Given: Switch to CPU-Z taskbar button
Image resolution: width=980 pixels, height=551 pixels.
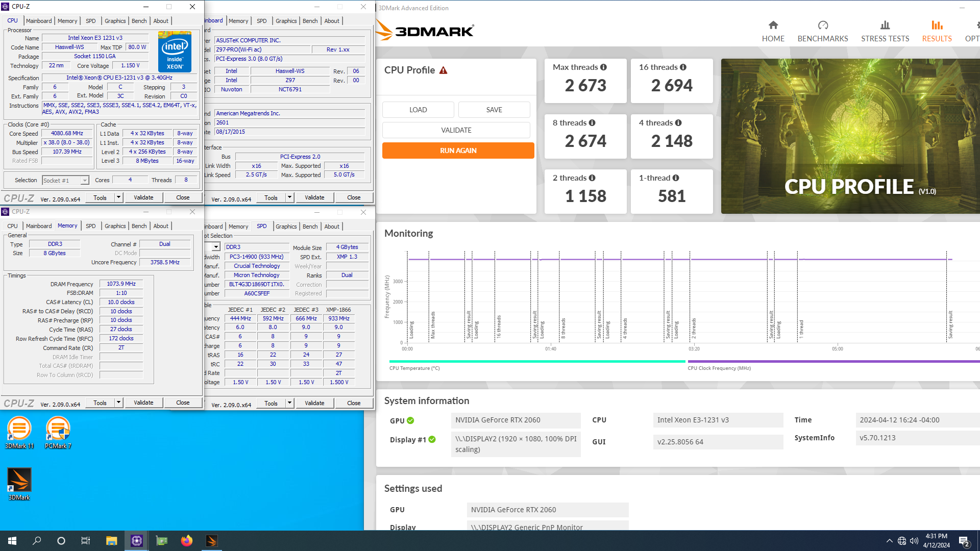Looking at the screenshot, I should click(x=136, y=541).
